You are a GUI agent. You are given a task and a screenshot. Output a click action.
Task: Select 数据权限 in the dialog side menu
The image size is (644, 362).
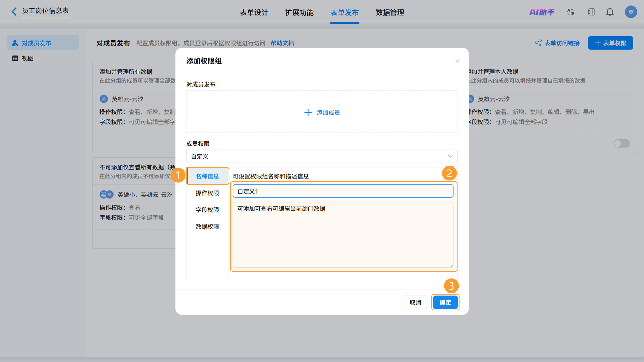coord(207,226)
